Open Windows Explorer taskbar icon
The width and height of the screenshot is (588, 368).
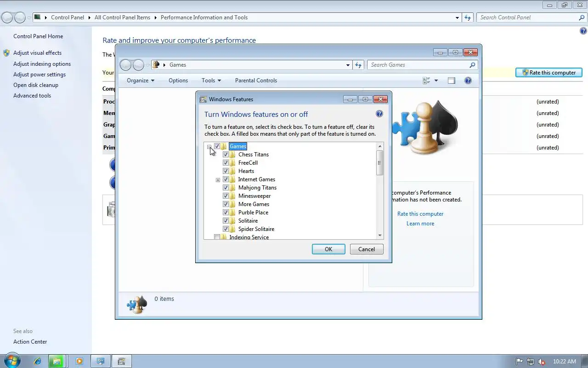(x=57, y=362)
